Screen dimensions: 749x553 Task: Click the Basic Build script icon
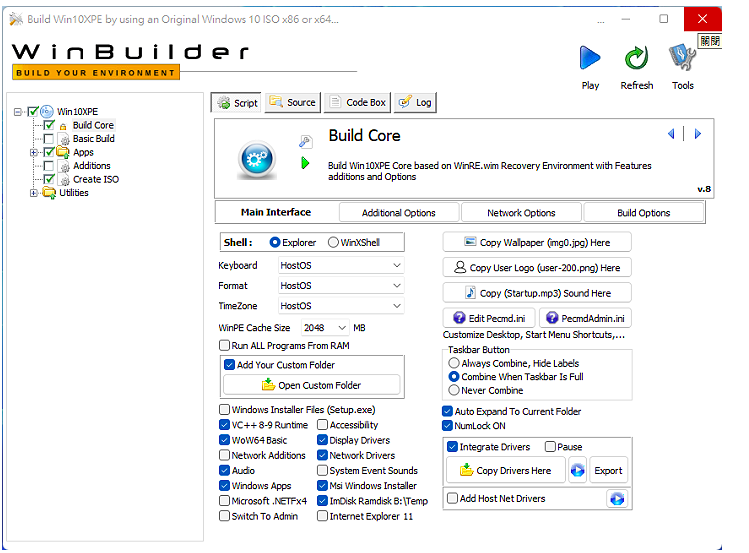pos(64,139)
